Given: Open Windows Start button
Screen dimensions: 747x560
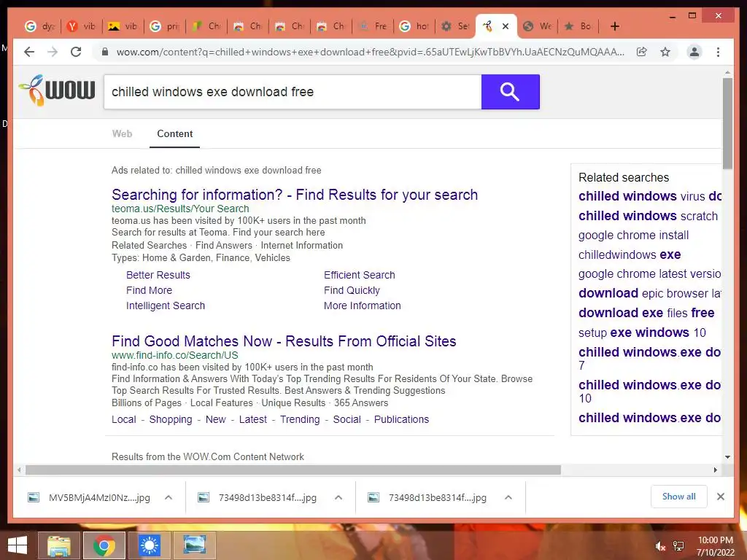Looking at the screenshot, I should click(x=18, y=545).
